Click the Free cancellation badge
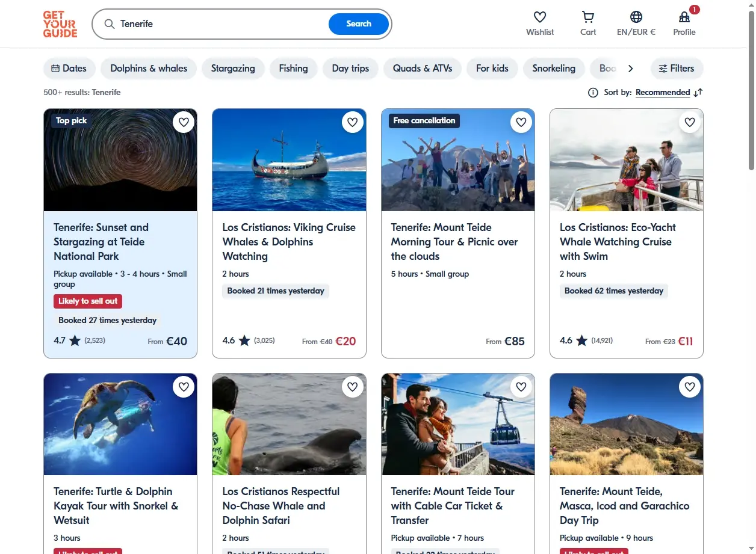Viewport: 756px width, 554px height. coord(424,121)
